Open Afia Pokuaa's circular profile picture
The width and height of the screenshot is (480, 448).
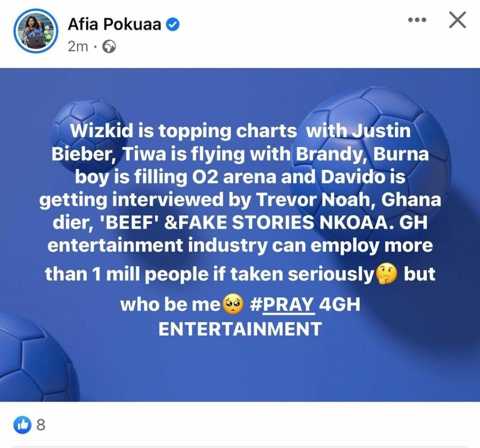[x=36, y=31]
